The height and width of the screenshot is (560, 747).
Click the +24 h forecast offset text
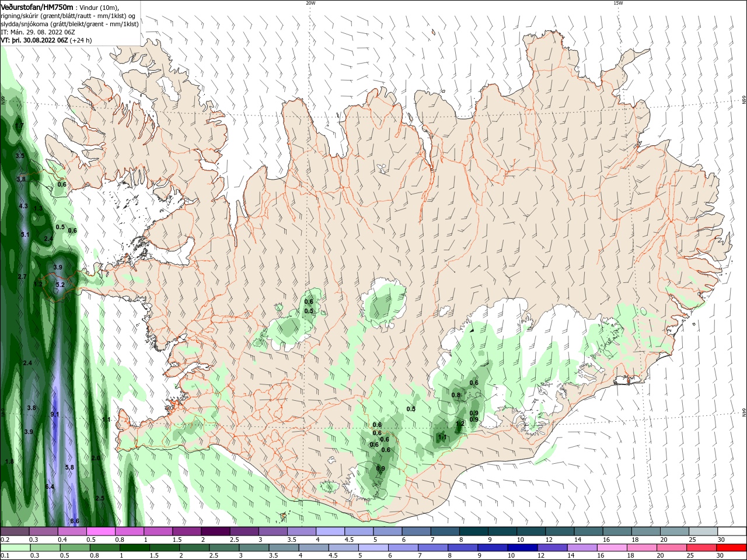pos(81,41)
